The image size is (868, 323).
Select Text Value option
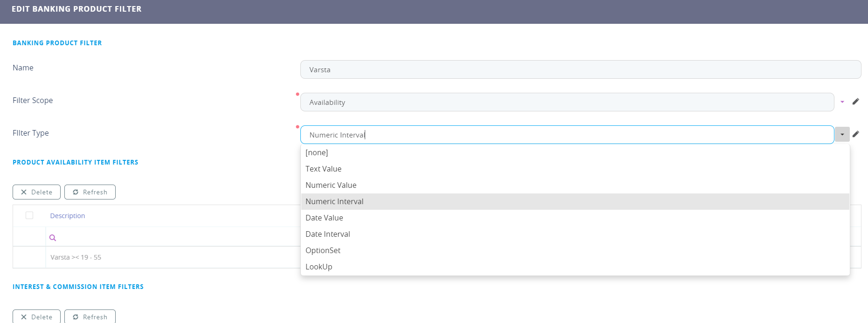323,169
